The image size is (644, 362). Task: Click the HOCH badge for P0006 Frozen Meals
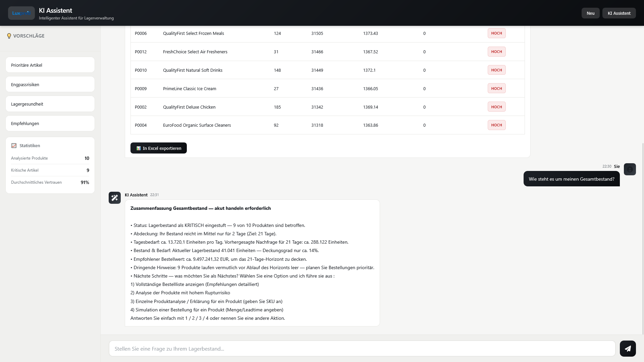coord(496,33)
